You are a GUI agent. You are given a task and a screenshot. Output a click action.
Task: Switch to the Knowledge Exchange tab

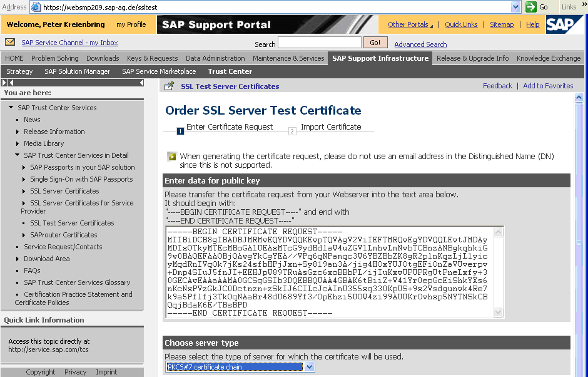tap(549, 58)
